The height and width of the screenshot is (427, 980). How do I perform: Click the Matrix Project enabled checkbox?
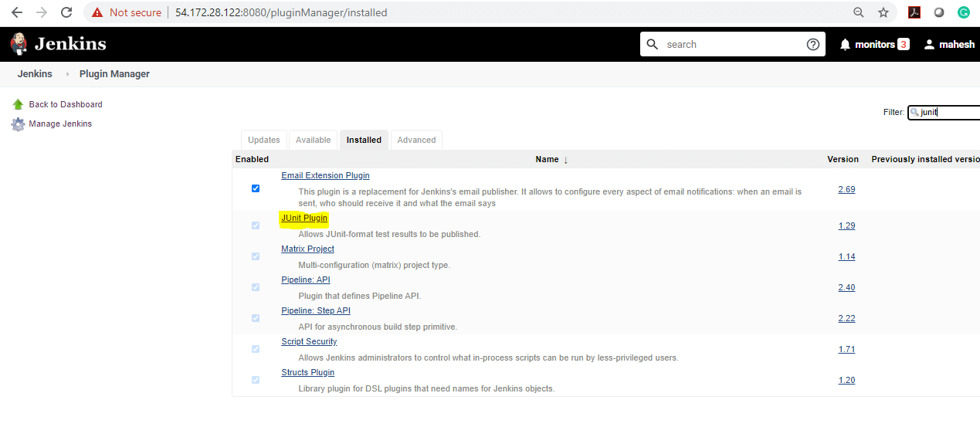click(256, 256)
